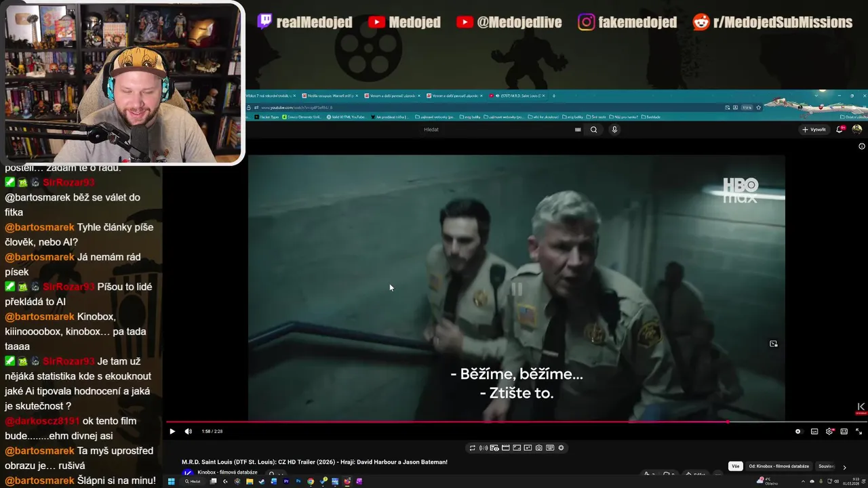The width and height of the screenshot is (868, 488).
Task: Open the player settings gear
Action: [x=829, y=431]
